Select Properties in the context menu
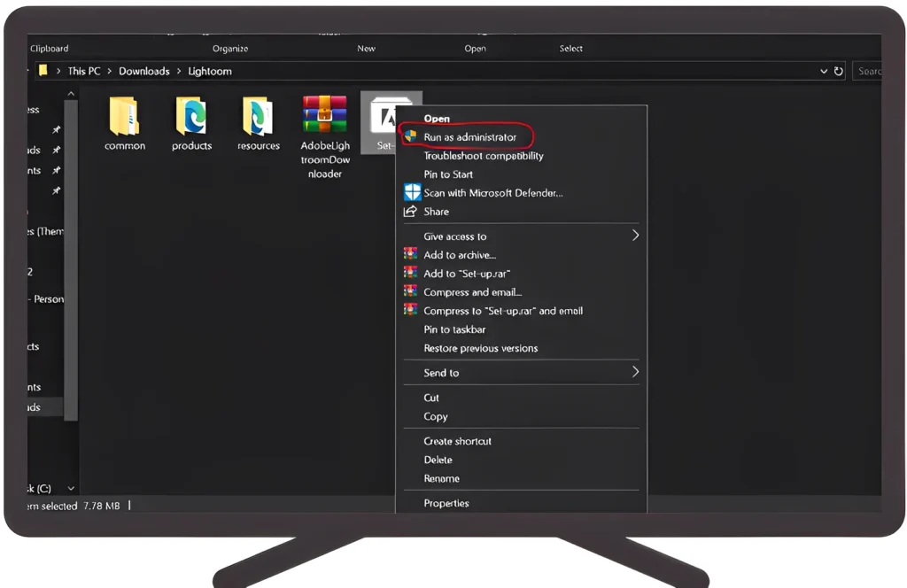Viewport: 907px width, 588px height. click(446, 503)
